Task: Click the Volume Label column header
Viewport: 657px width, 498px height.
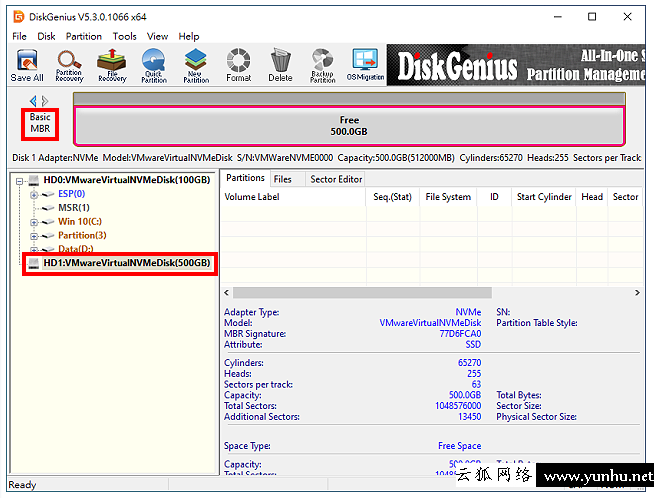Action: 293,197
